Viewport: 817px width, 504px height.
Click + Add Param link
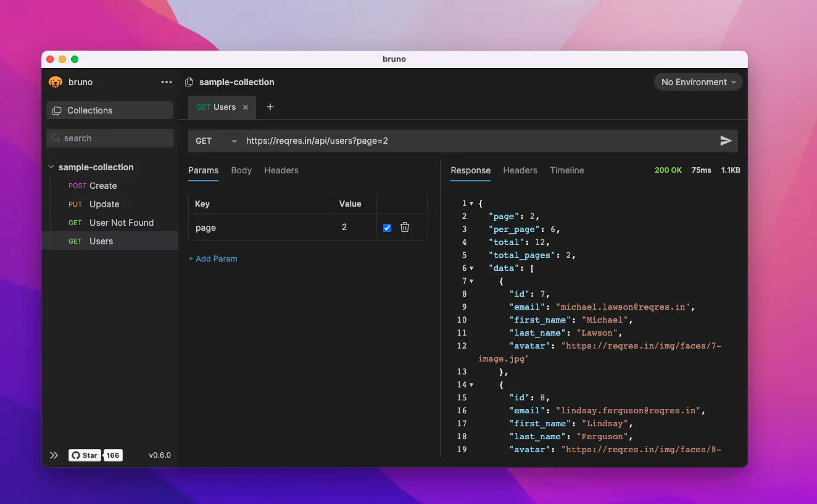click(x=213, y=258)
